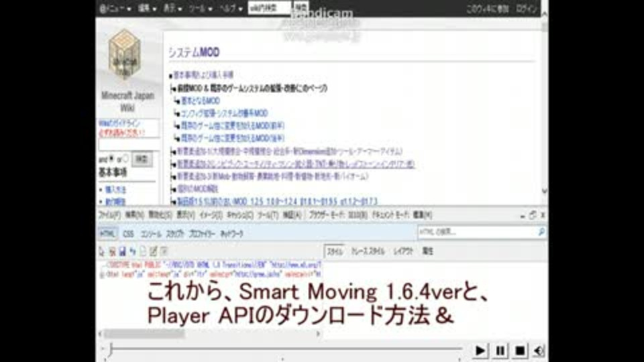Select the 'or' search radio button
Screen dimensions: 644x362
(125, 158)
